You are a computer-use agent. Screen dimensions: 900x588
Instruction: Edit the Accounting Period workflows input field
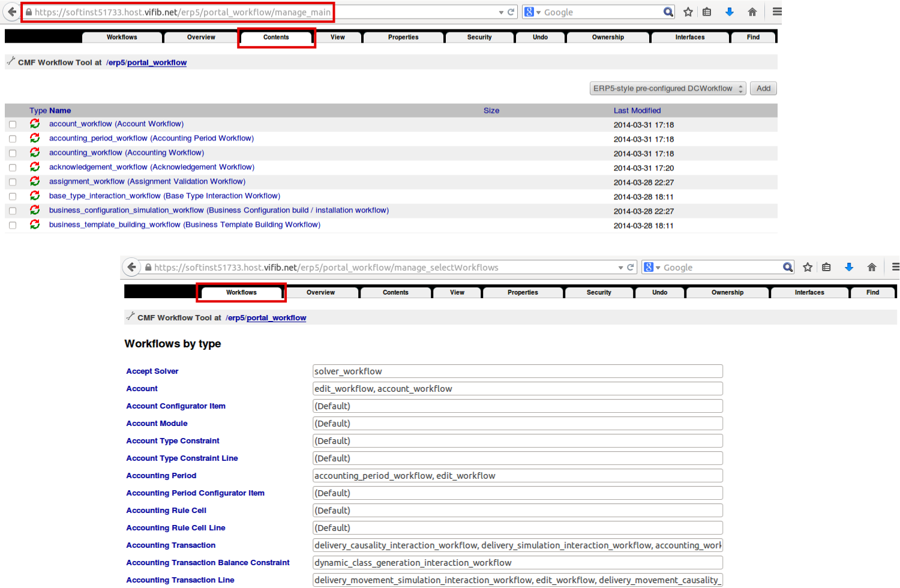(x=517, y=476)
